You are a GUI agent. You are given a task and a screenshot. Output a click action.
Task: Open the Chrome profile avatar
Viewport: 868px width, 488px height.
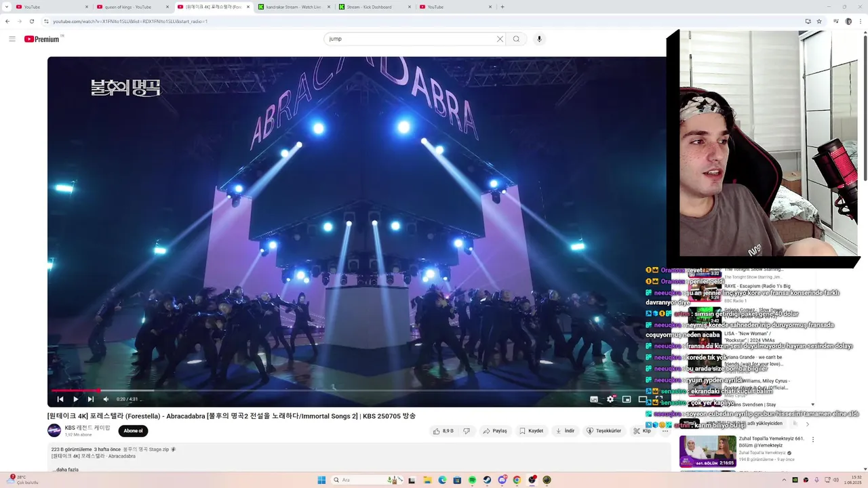tap(848, 21)
